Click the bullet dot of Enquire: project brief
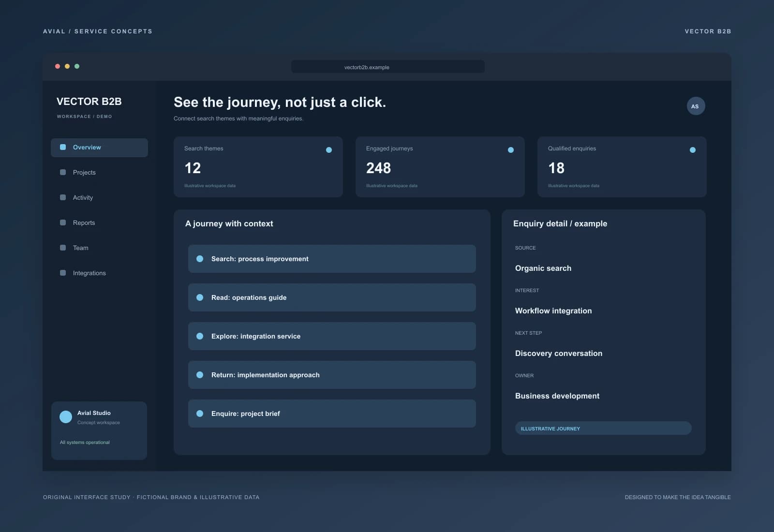The height and width of the screenshot is (532, 774). pyautogui.click(x=200, y=414)
